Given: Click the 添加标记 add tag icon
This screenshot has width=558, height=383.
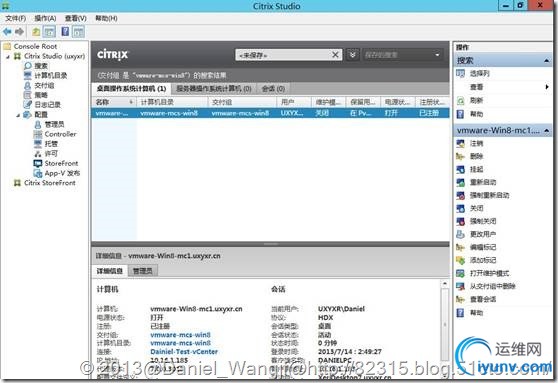Looking at the screenshot, I should point(460,260).
